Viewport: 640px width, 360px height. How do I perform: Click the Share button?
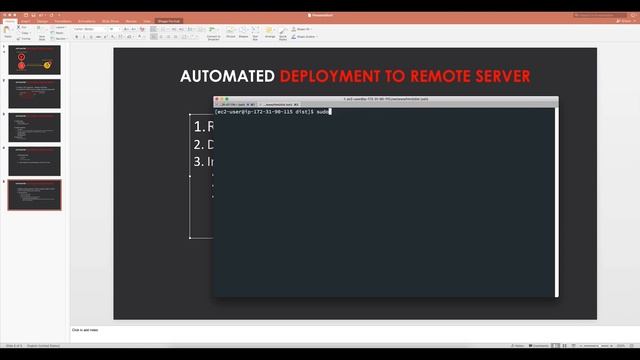coord(625,21)
